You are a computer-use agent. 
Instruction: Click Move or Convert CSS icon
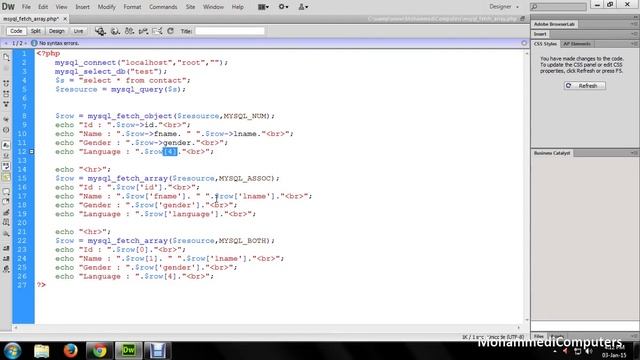[x=6, y=234]
